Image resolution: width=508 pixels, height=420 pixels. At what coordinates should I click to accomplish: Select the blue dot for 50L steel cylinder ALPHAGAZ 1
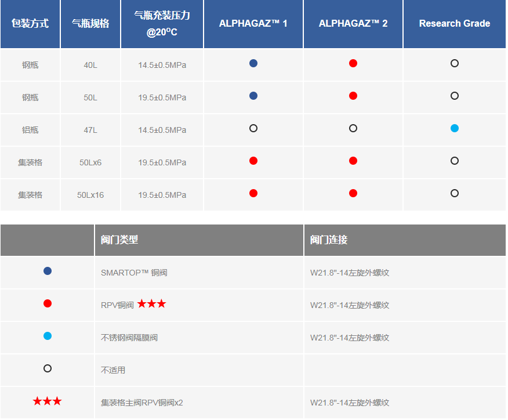[253, 96]
